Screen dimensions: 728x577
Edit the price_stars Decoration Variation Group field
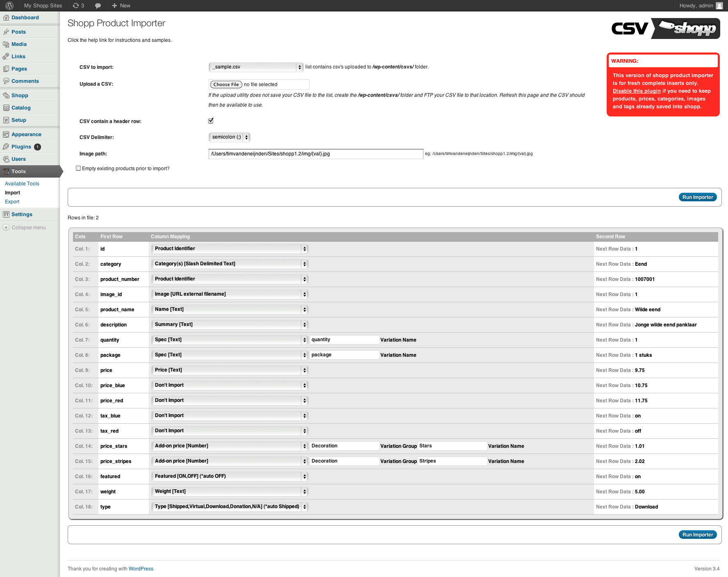344,446
